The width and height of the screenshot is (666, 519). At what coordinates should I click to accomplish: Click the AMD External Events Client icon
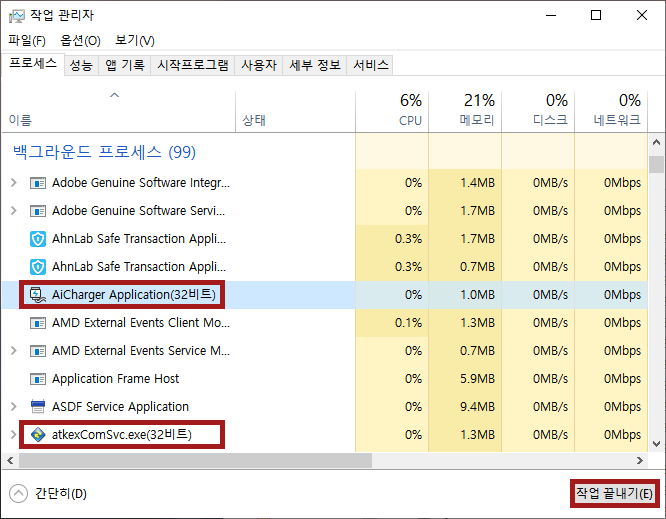coord(38,323)
